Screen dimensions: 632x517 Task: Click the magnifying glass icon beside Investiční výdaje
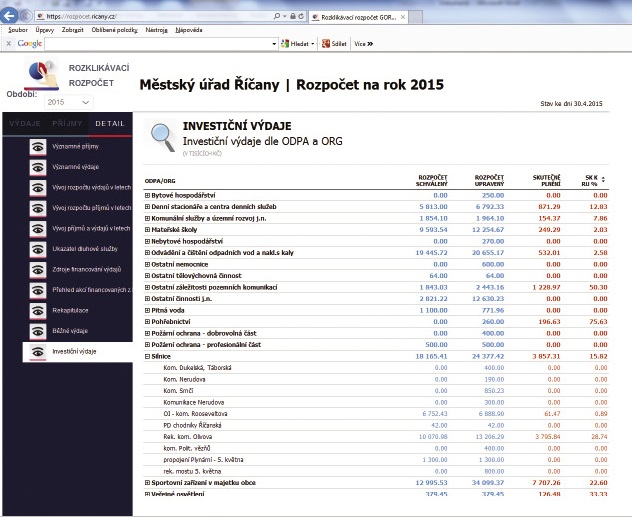[162, 137]
